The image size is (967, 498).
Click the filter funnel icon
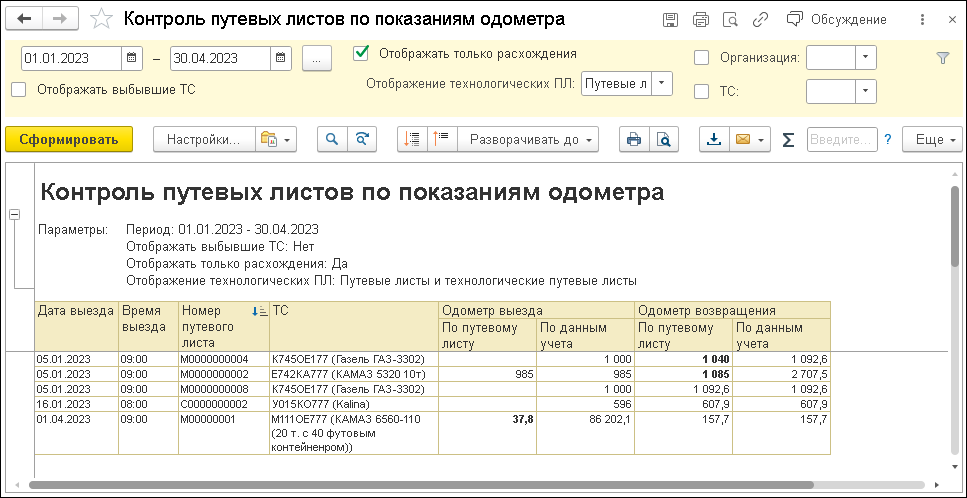[x=942, y=58]
